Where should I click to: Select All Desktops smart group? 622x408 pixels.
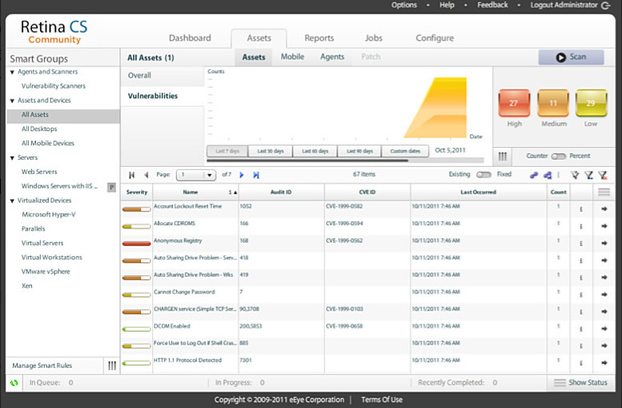pos(39,129)
